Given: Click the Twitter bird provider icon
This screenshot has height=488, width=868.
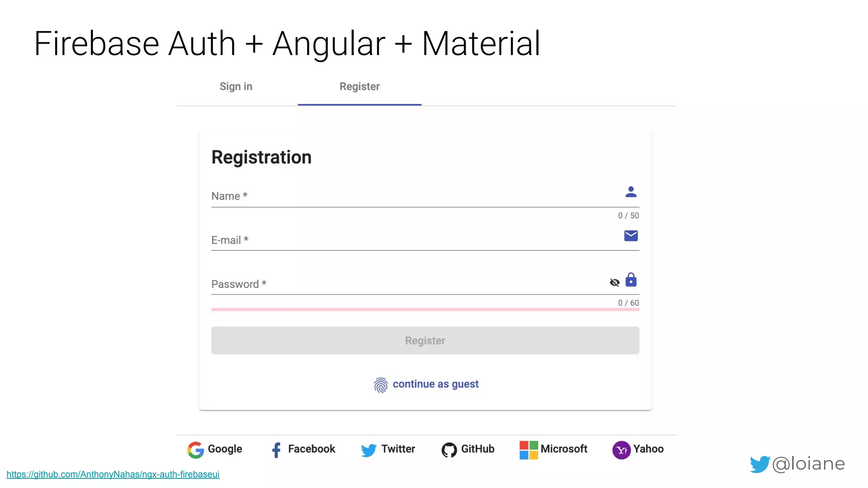Looking at the screenshot, I should pos(369,450).
